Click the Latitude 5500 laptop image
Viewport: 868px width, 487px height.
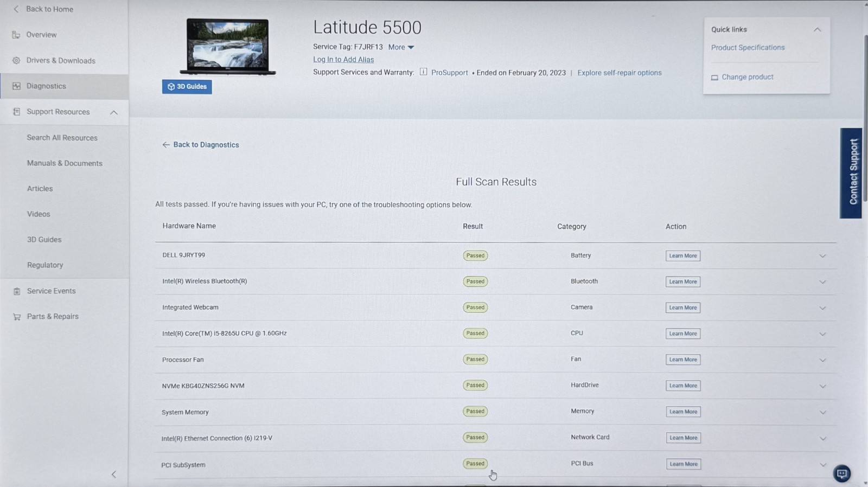(x=228, y=47)
